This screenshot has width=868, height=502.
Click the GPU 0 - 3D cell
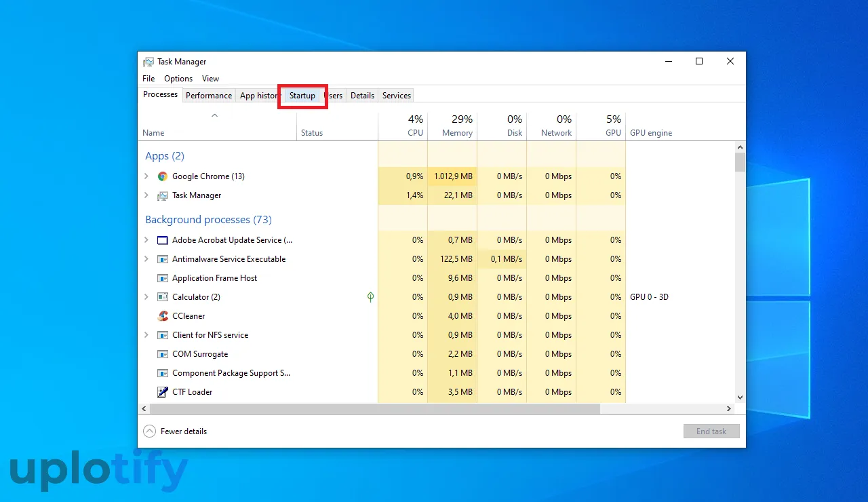pos(649,297)
